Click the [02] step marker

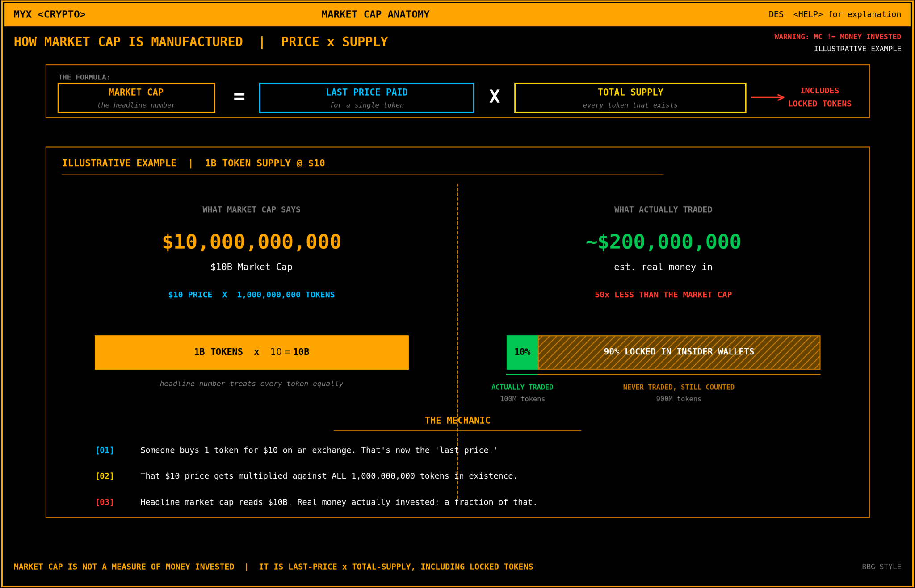pyautogui.click(x=105, y=476)
